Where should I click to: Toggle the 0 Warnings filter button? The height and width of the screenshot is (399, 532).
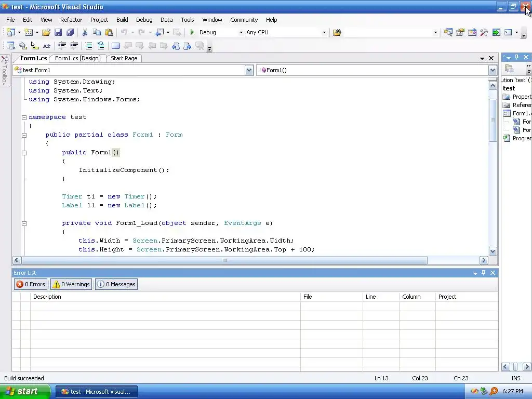point(71,284)
